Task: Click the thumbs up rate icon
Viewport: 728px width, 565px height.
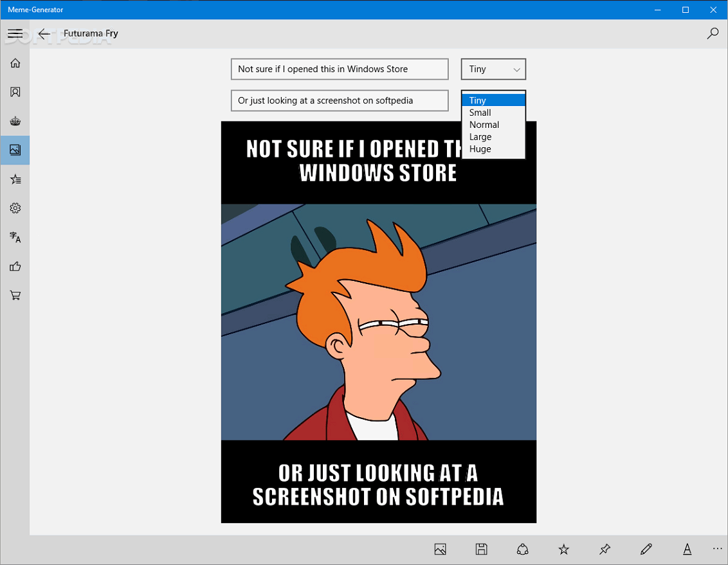Action: 15,266
